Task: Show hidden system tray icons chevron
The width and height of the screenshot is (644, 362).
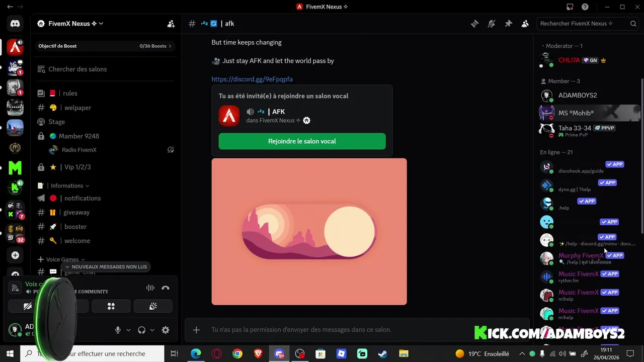Action: [522, 354]
